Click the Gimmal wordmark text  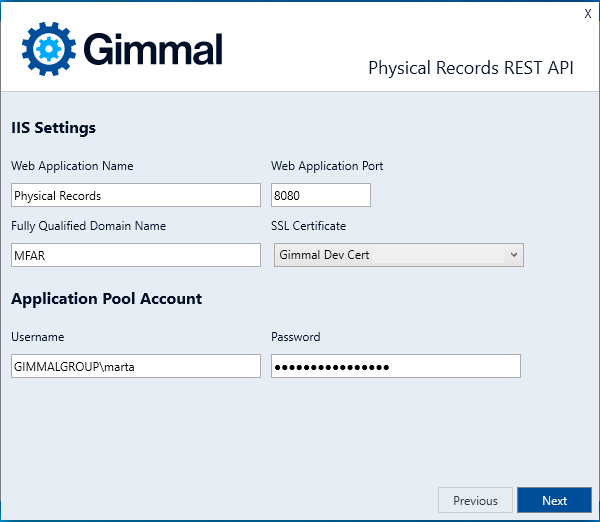pos(153,49)
